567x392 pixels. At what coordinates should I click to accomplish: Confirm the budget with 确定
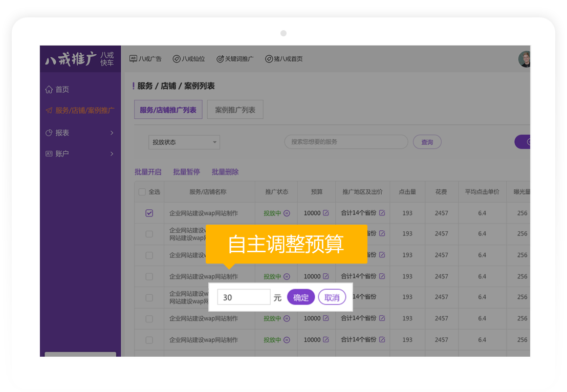(301, 297)
